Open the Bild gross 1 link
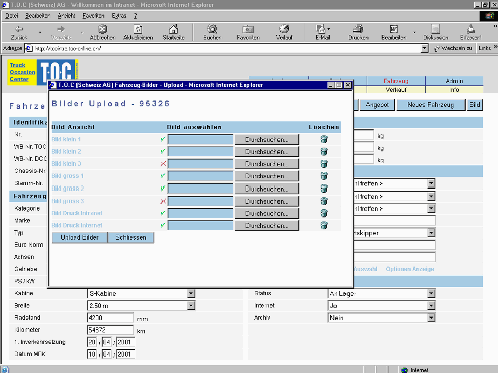The image size is (498, 373). click(x=68, y=176)
